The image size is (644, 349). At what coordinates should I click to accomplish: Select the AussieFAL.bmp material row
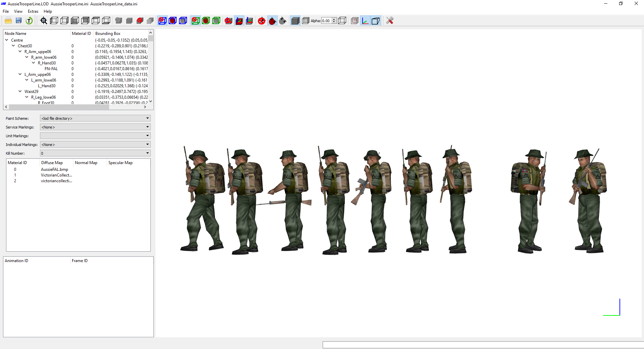pos(78,169)
